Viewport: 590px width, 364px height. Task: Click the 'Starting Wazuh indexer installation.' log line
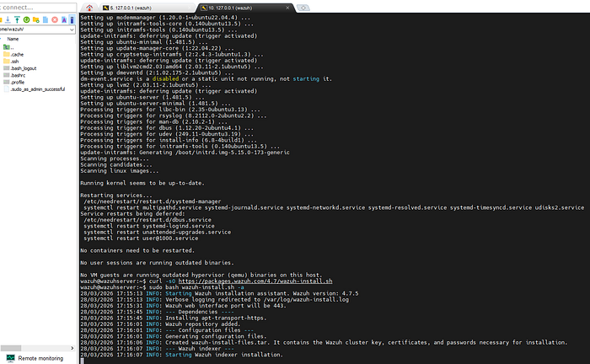tap(181, 355)
